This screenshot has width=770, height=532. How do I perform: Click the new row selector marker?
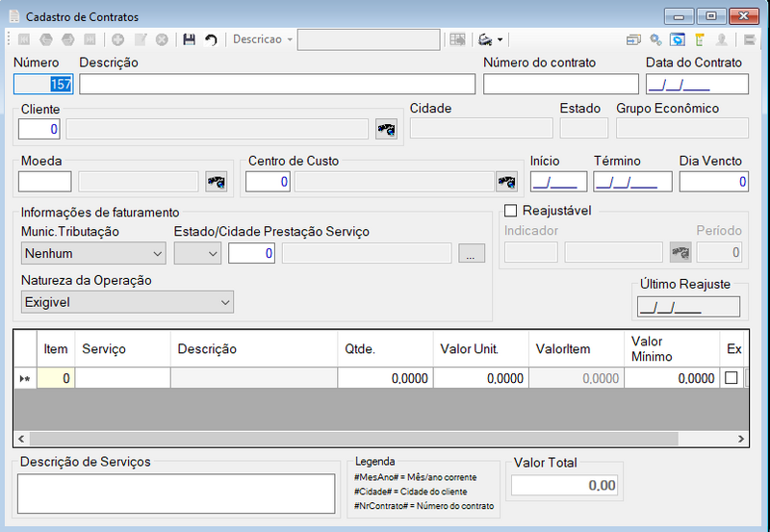[25, 378]
